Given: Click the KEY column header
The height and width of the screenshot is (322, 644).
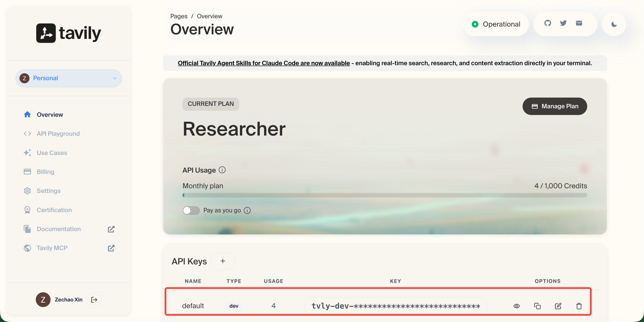Looking at the screenshot, I should coord(396,281).
